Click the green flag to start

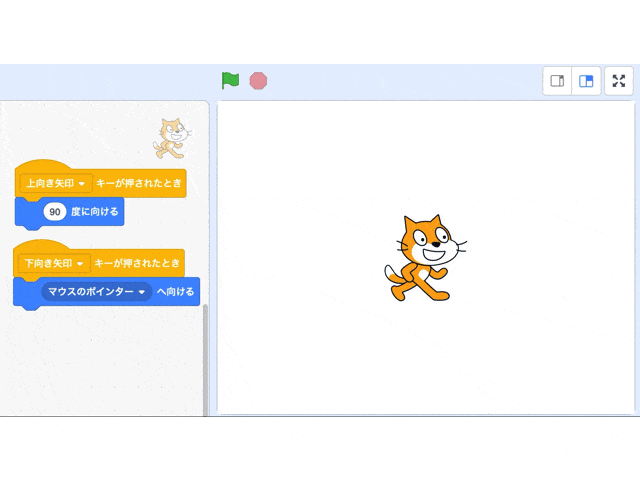pos(230,80)
